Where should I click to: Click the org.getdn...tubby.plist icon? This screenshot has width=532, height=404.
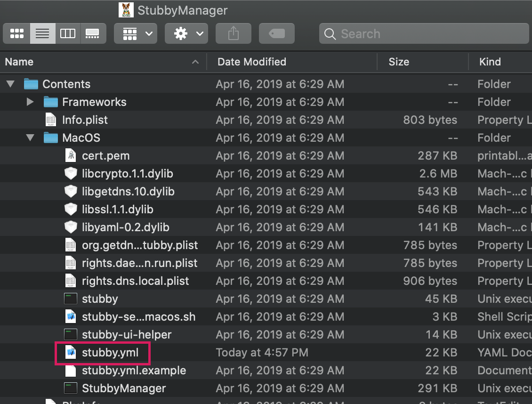pyautogui.click(x=71, y=245)
